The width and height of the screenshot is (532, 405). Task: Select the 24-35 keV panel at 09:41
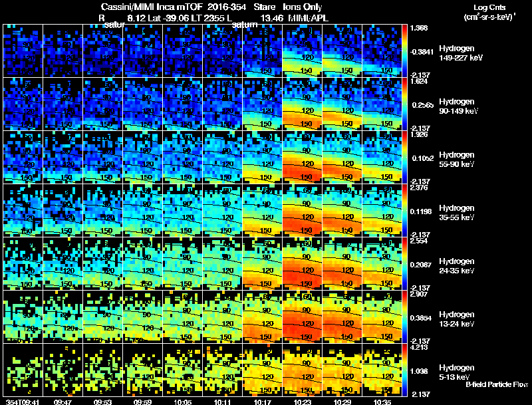pos(23,264)
